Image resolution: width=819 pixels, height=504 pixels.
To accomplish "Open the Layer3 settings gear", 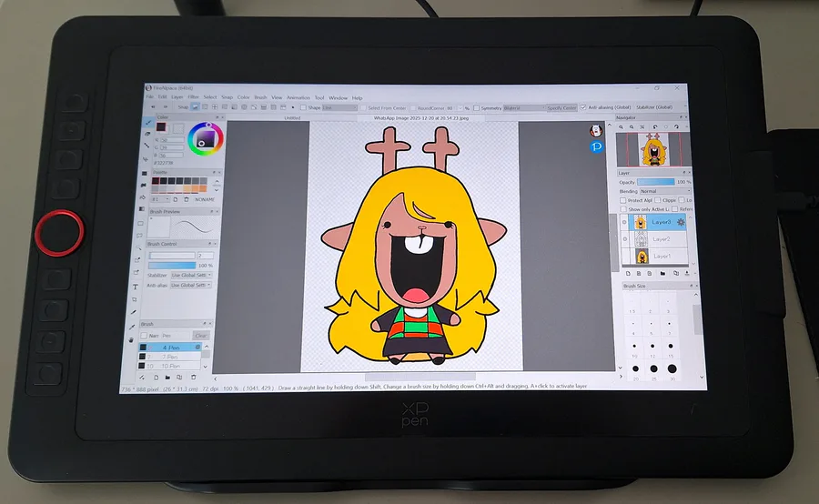I will [681, 223].
